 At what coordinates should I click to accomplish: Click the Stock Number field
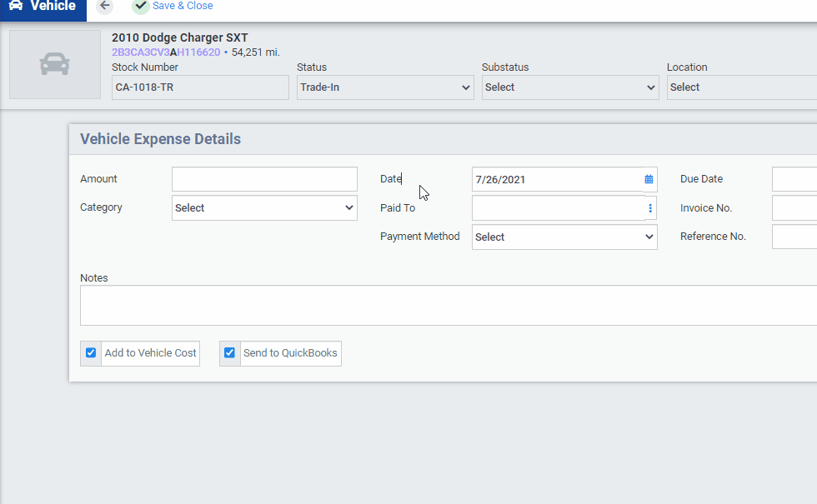(x=200, y=87)
